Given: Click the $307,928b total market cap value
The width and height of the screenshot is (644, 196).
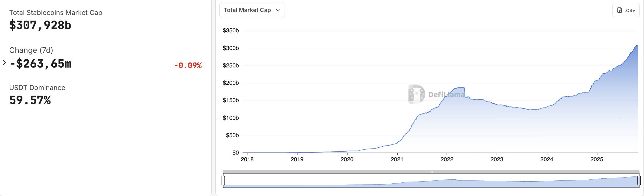Looking at the screenshot, I should [x=40, y=25].
